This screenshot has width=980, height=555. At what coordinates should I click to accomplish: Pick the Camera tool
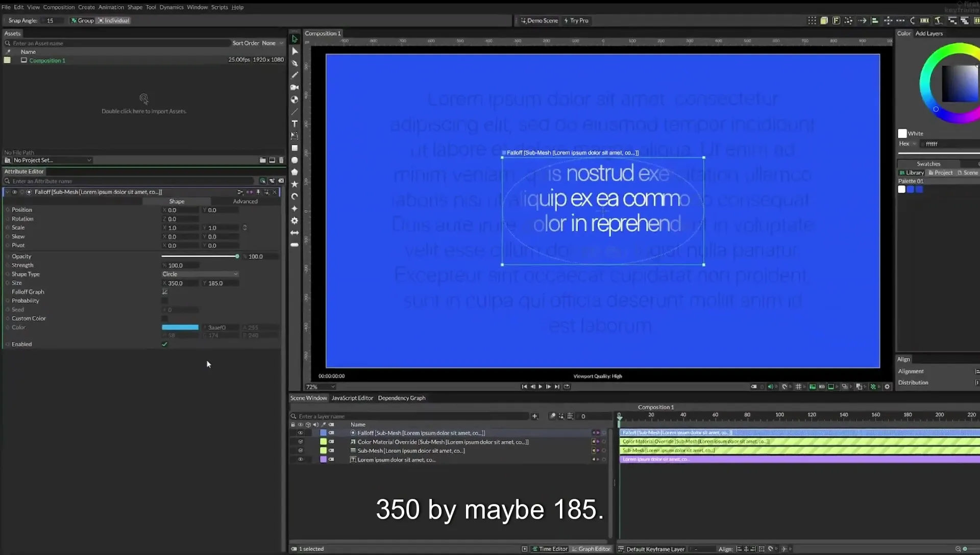[x=295, y=88]
